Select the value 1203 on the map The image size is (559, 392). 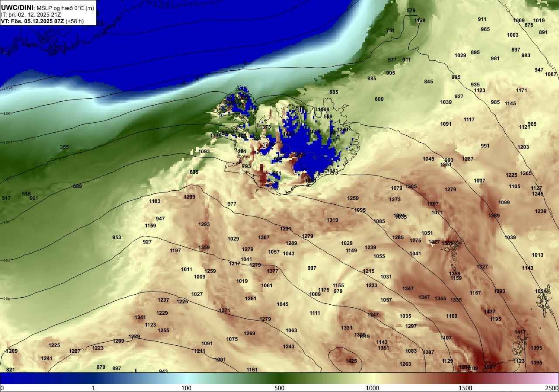(523, 147)
